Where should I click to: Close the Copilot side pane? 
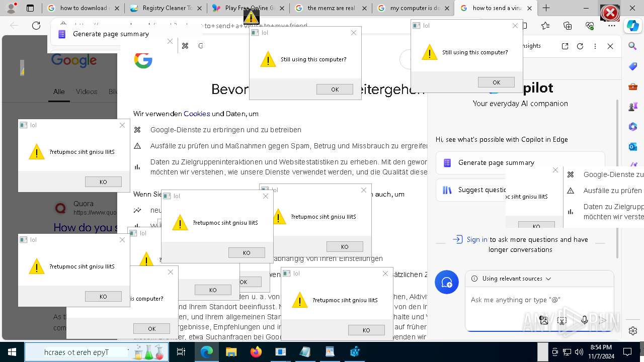(610, 46)
